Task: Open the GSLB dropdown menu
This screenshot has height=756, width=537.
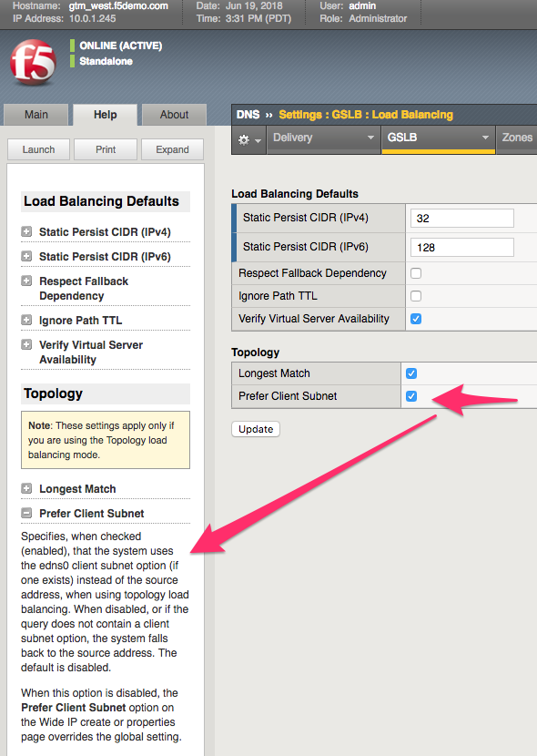Action: [x=439, y=138]
